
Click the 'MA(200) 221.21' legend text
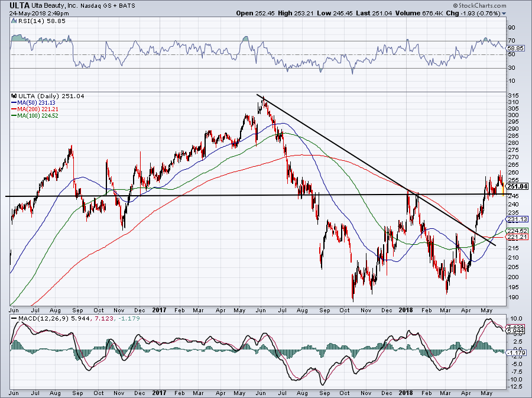pos(38,109)
